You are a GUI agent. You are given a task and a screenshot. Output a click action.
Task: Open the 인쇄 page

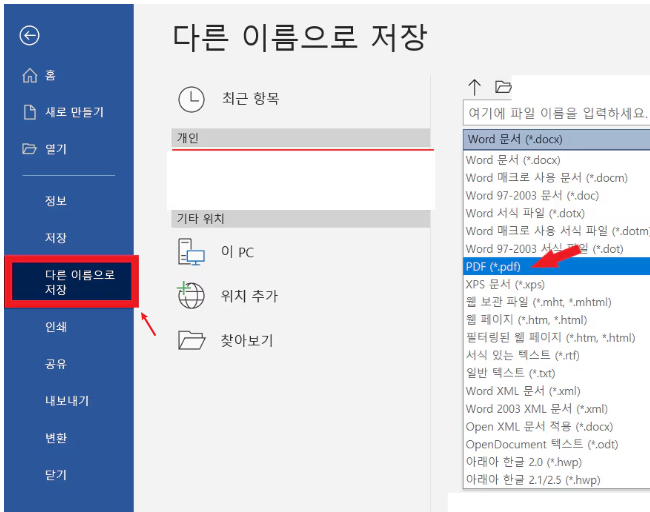(56, 327)
